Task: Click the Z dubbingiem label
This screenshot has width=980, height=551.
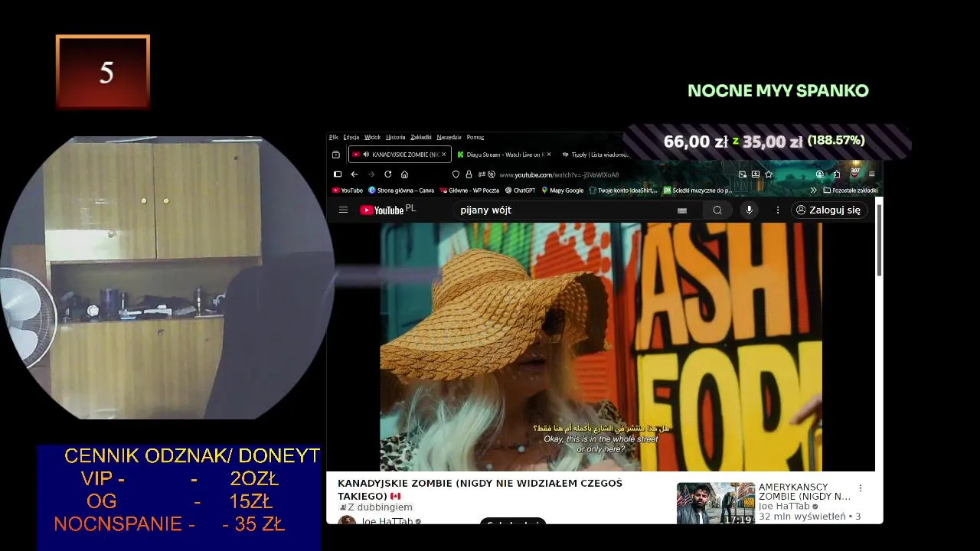Action: pyautogui.click(x=375, y=507)
